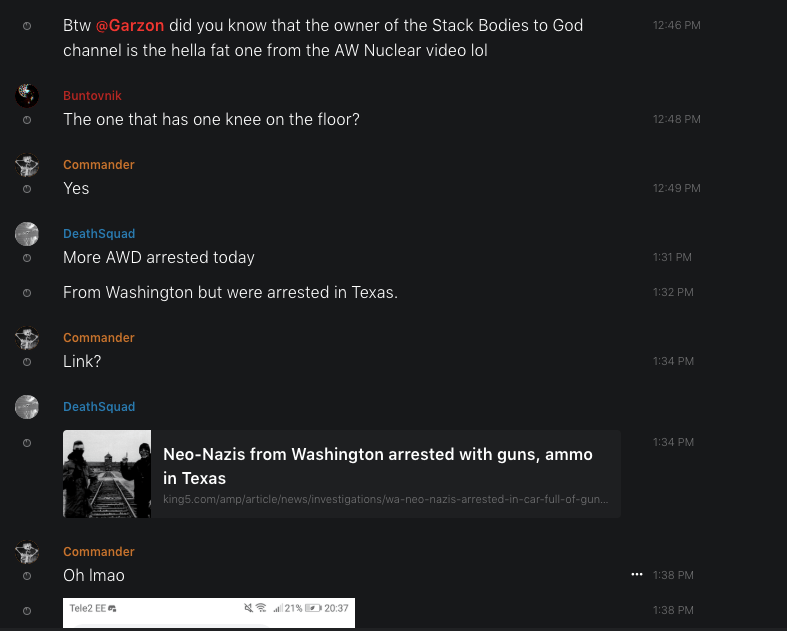Open the phone screenshot image attachment

point(209,613)
